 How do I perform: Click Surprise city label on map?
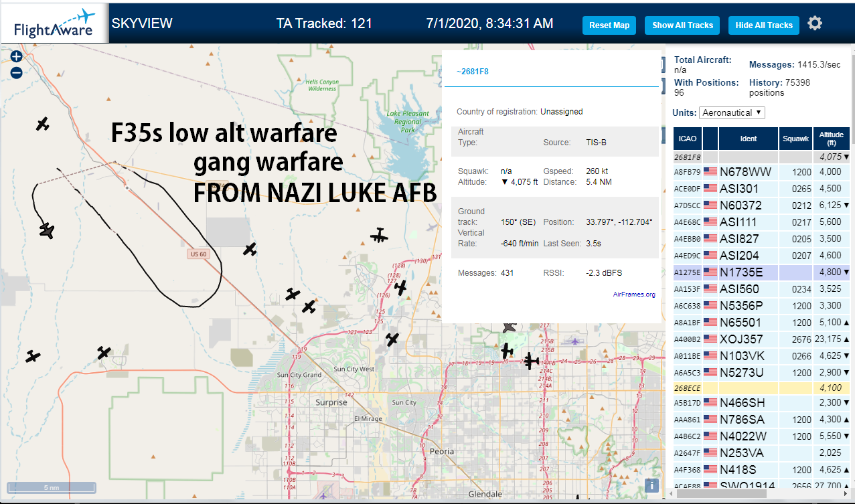pyautogui.click(x=331, y=403)
